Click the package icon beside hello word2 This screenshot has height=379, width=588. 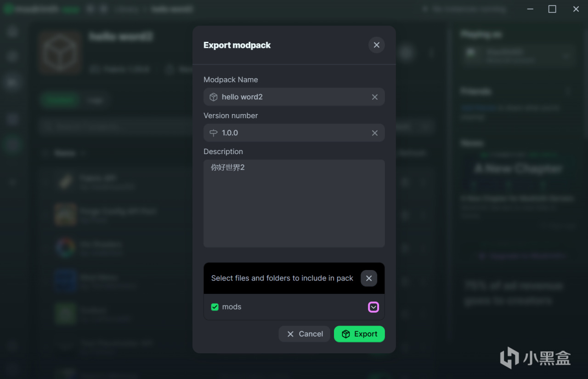213,97
